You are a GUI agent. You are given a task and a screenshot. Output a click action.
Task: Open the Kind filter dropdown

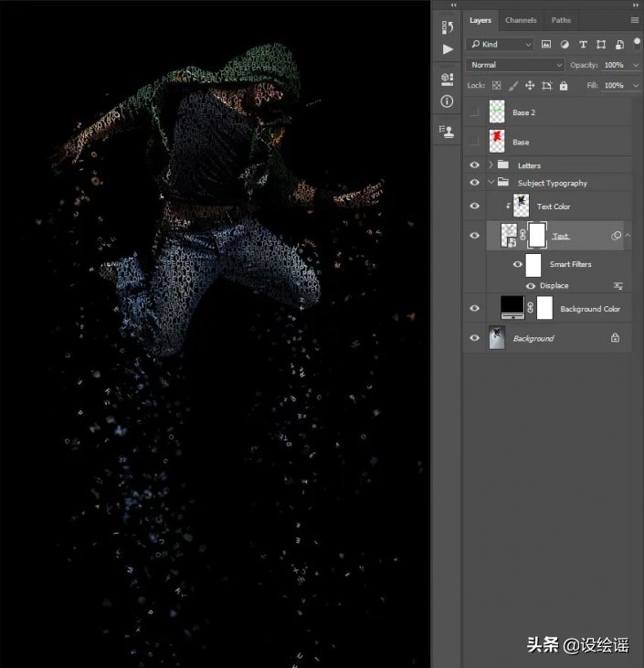[x=501, y=44]
